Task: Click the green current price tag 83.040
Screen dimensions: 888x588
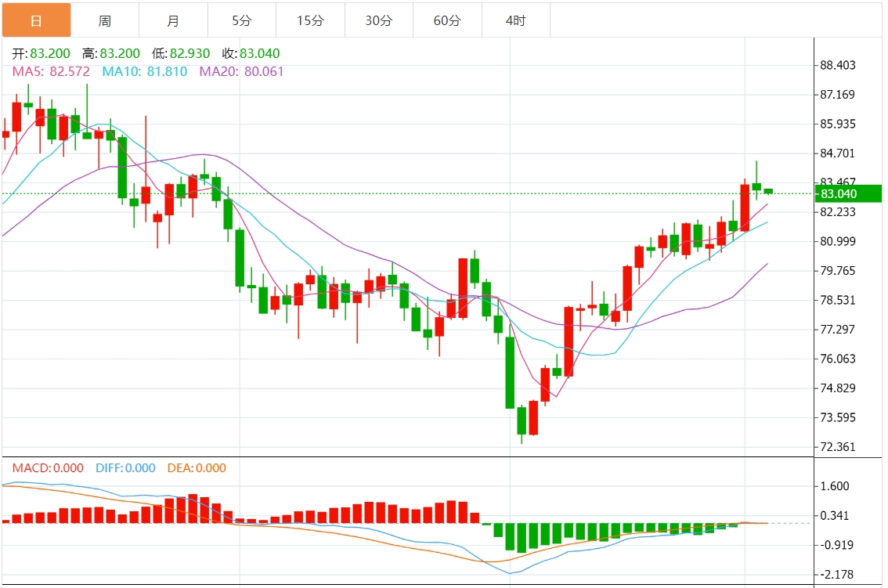Action: (848, 193)
